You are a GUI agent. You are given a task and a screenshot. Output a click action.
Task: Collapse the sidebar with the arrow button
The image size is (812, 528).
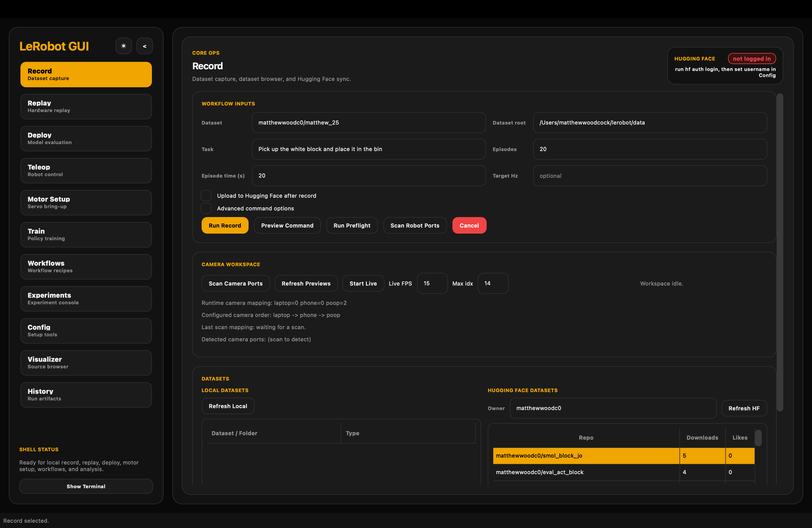(145, 46)
